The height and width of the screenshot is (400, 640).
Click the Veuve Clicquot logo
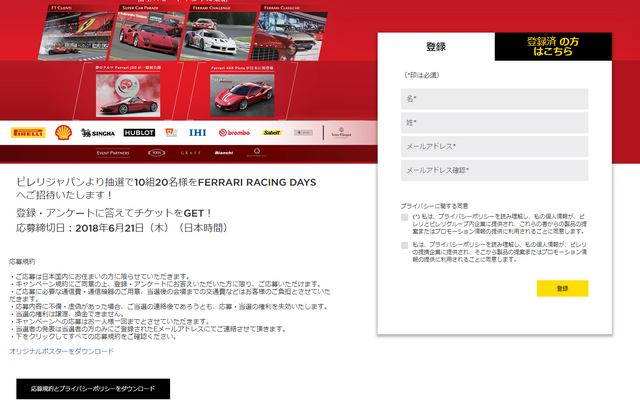click(341, 133)
